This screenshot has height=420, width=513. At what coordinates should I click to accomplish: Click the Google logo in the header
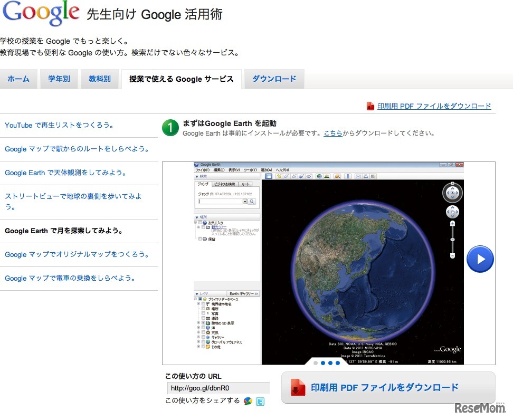[41, 13]
